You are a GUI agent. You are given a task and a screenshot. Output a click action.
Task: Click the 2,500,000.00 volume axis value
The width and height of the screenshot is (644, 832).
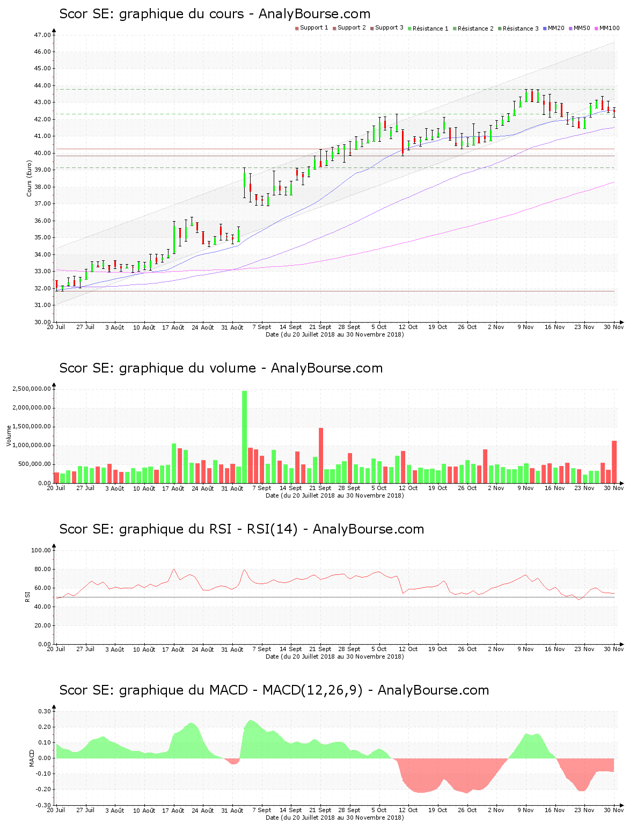tap(32, 389)
